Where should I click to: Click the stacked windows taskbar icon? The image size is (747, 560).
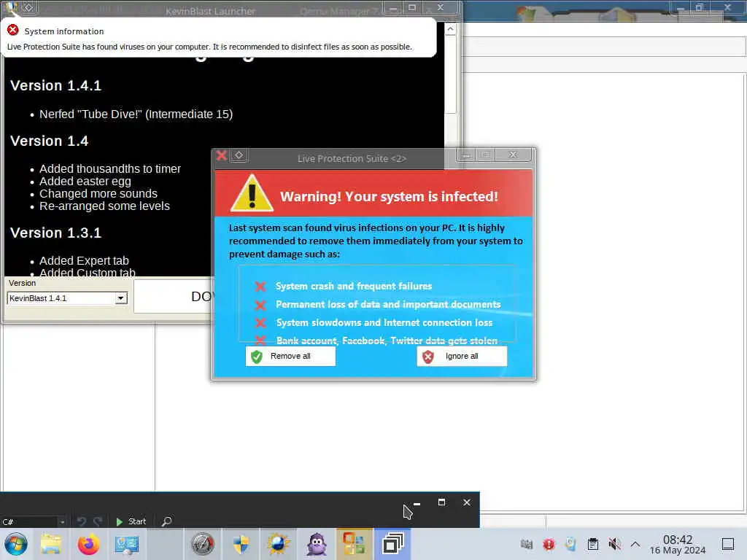[x=392, y=544]
